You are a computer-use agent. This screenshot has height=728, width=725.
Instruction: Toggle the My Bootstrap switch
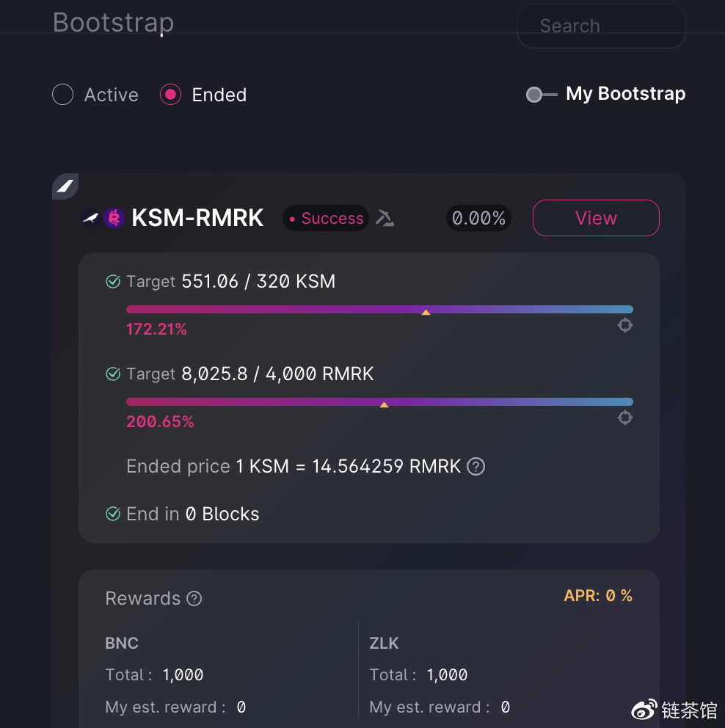(x=541, y=94)
